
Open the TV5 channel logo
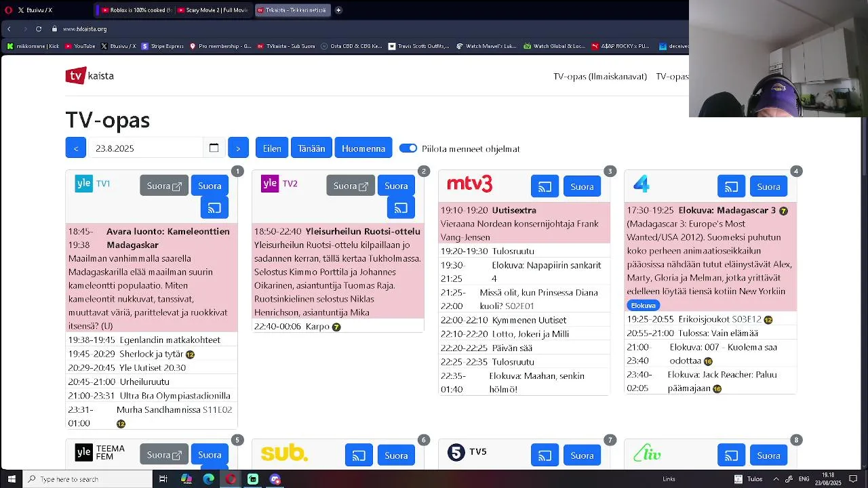point(467,452)
